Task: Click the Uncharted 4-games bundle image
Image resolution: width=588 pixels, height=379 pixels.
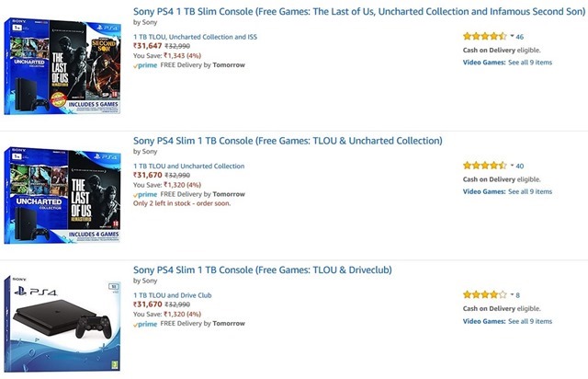Action: click(63, 195)
